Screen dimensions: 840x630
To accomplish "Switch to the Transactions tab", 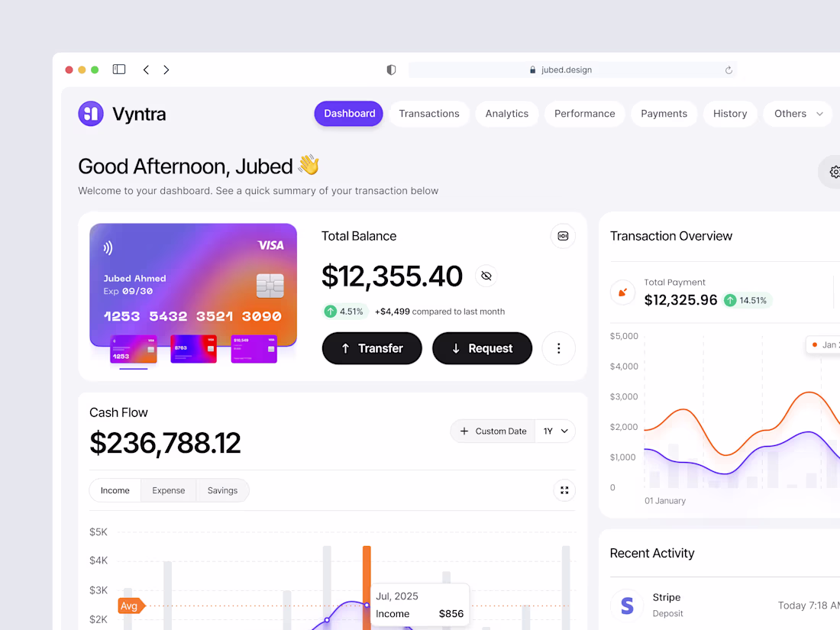I will point(429,114).
